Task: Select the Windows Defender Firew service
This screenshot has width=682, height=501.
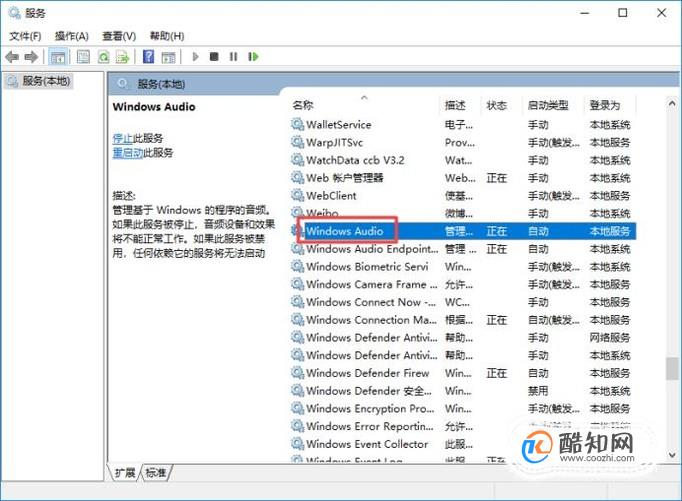Action: point(463,373)
